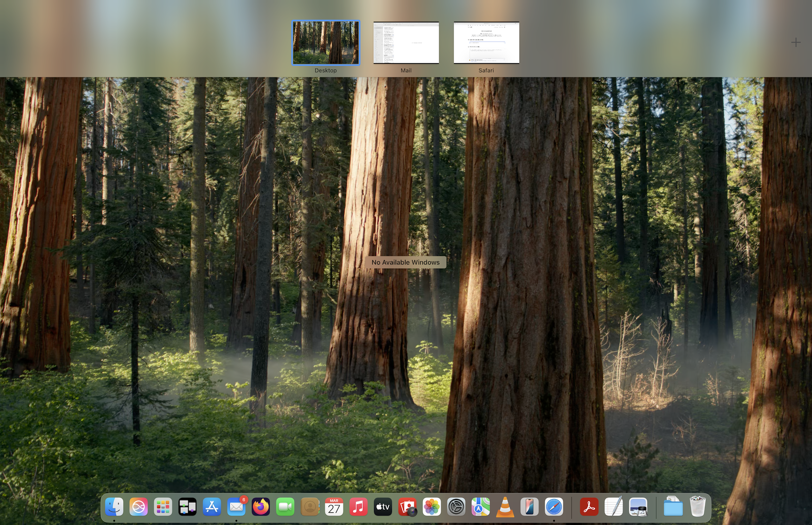812x525 pixels.
Task: Launch iPhone Mirroring from the dock
Action: click(x=530, y=507)
